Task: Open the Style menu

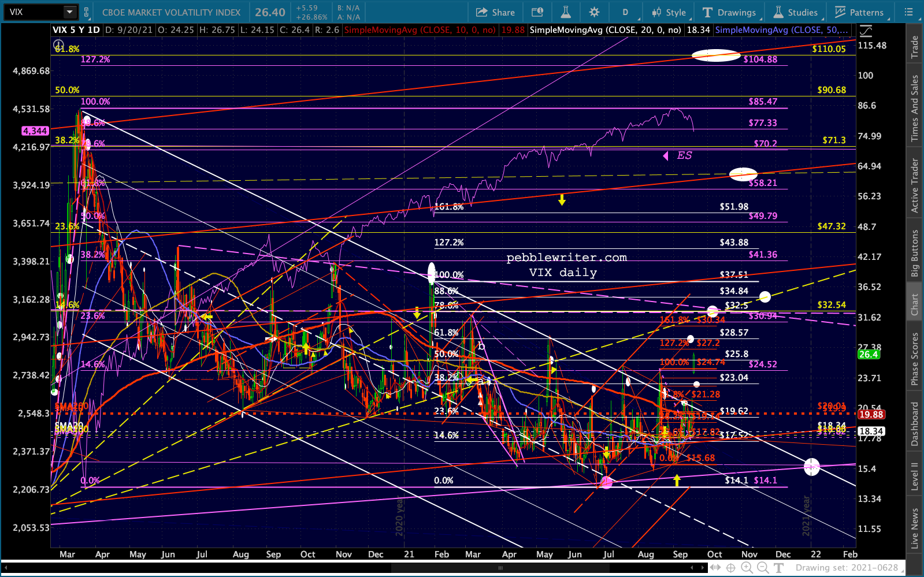Action: coord(669,12)
